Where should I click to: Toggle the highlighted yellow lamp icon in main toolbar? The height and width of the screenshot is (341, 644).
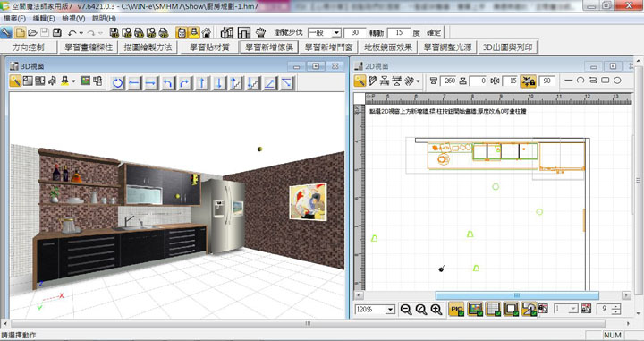pos(193,32)
